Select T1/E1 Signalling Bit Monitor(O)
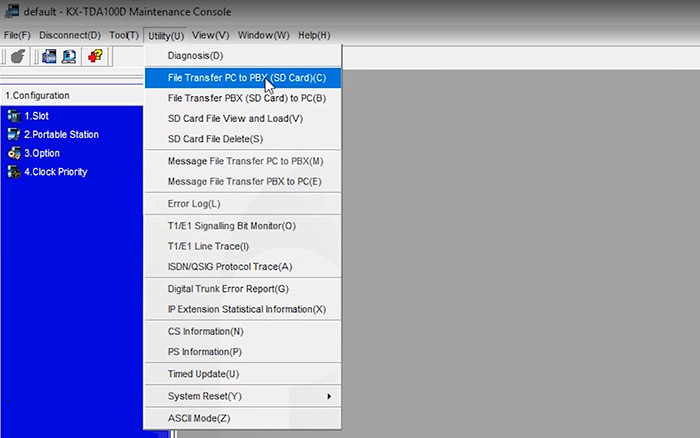Screen dimensions: 700x438 click(x=243, y=226)
